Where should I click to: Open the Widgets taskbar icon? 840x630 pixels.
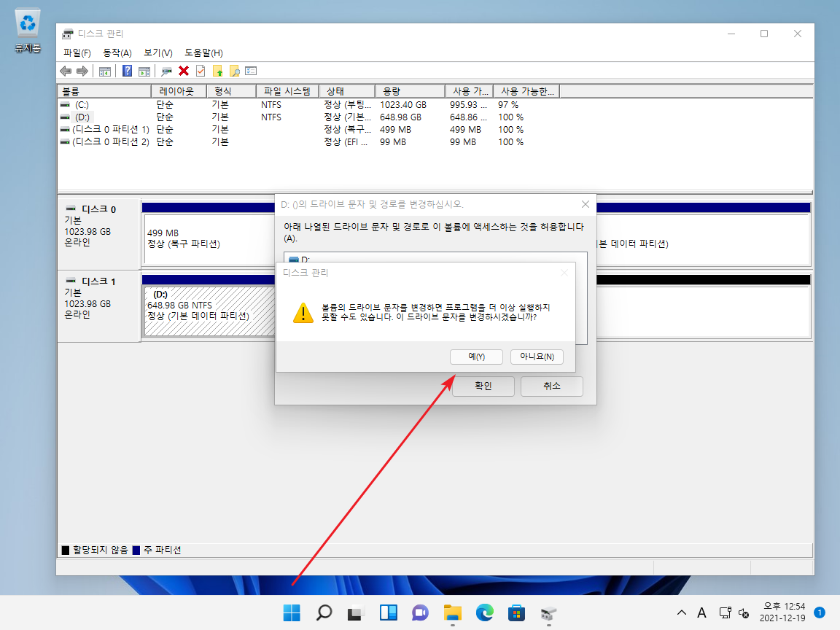tap(389, 612)
